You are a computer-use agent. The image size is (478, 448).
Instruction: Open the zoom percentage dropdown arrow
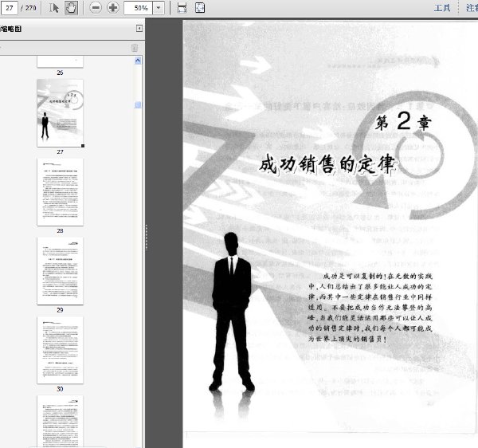click(159, 8)
